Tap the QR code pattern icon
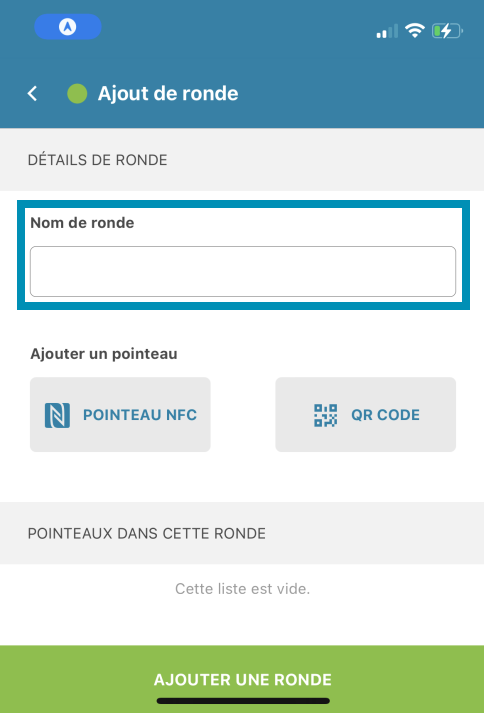The image size is (484, 713). [326, 415]
